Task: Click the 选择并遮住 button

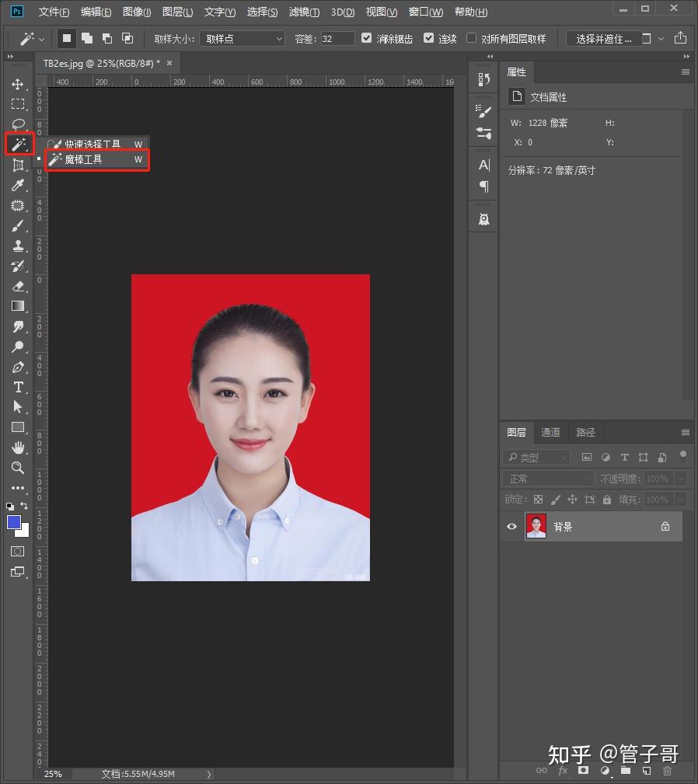Action: coord(603,39)
